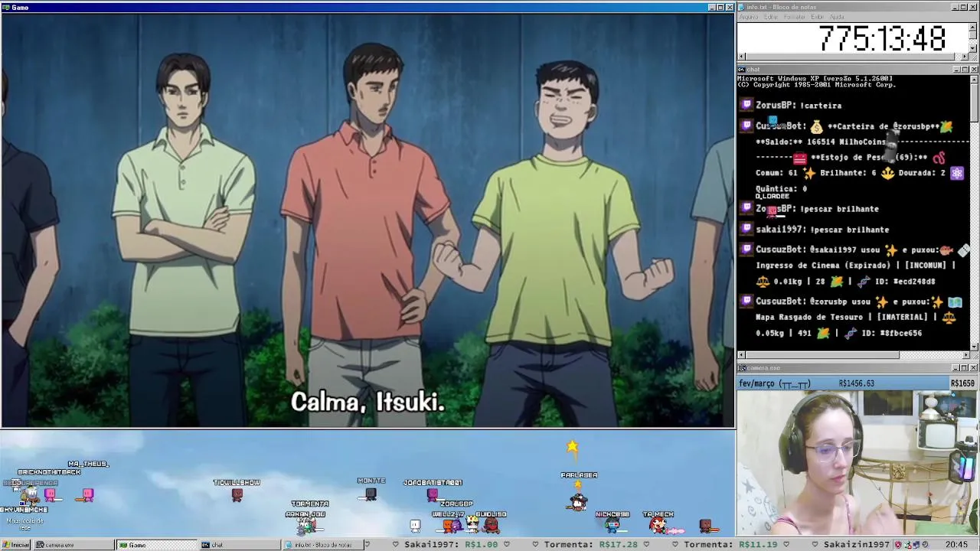This screenshot has height=551, width=980.
Task: Click the scales emoji before 0.01kg
Action: [x=763, y=282]
